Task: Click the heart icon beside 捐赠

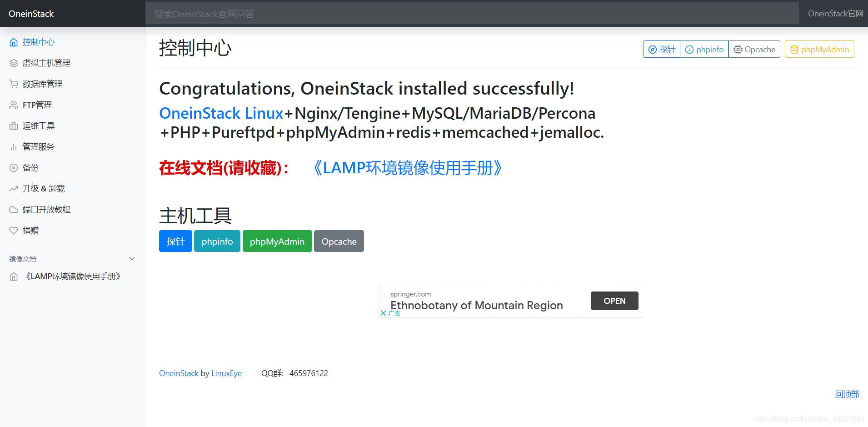Action: (x=14, y=231)
